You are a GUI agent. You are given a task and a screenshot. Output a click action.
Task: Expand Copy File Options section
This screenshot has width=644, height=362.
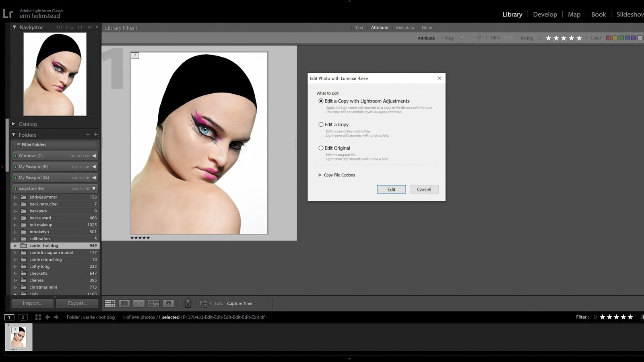tap(320, 175)
